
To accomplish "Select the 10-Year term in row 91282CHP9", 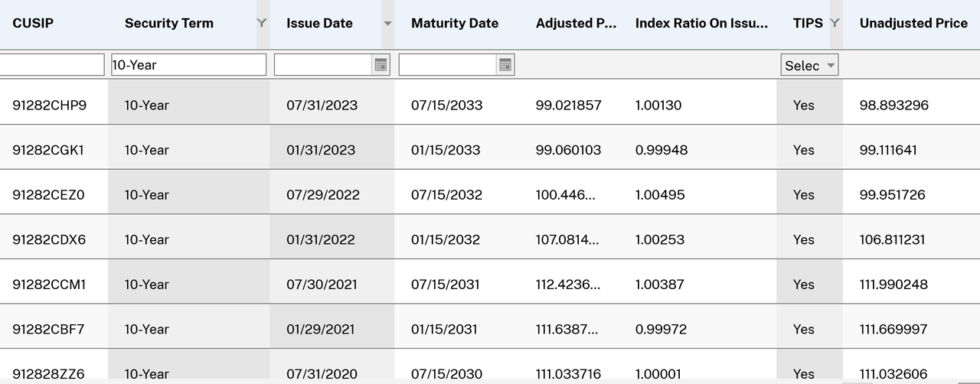I will click(x=147, y=105).
